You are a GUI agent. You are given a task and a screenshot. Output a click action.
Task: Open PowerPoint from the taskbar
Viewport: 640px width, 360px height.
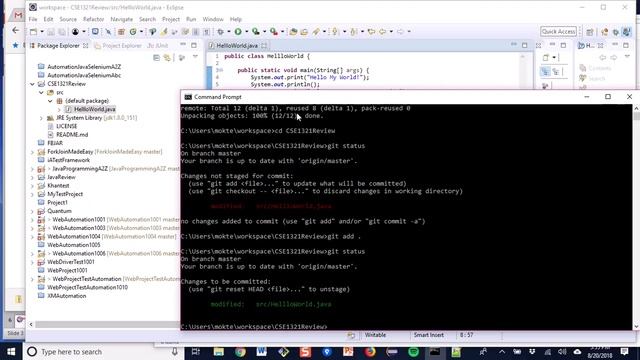tap(348, 351)
